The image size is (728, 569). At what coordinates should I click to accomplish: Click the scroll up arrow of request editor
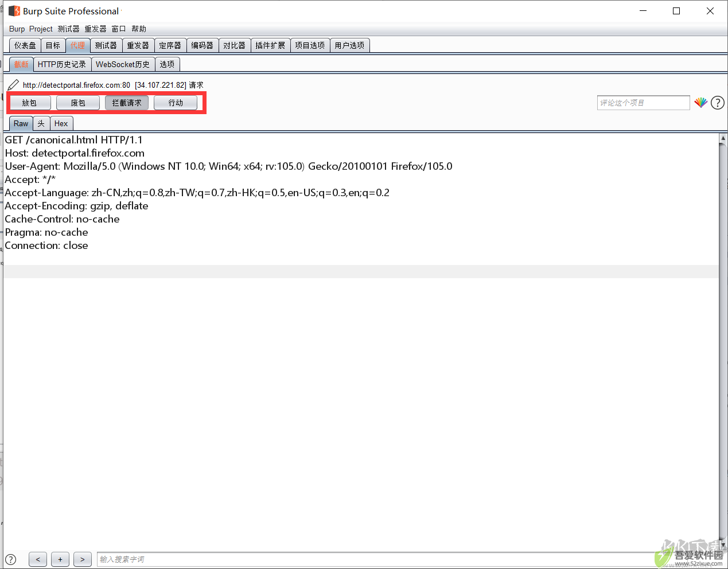pyautogui.click(x=723, y=138)
